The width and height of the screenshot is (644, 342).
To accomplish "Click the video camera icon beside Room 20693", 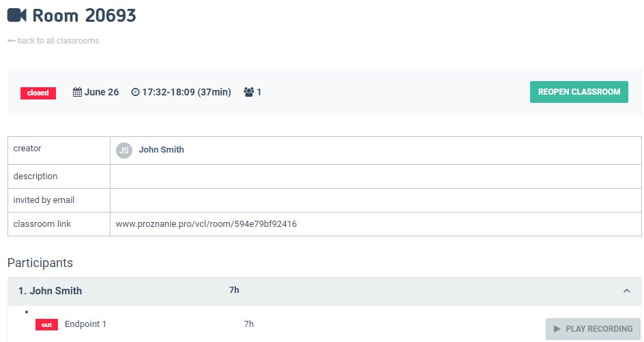I will pyautogui.click(x=17, y=15).
